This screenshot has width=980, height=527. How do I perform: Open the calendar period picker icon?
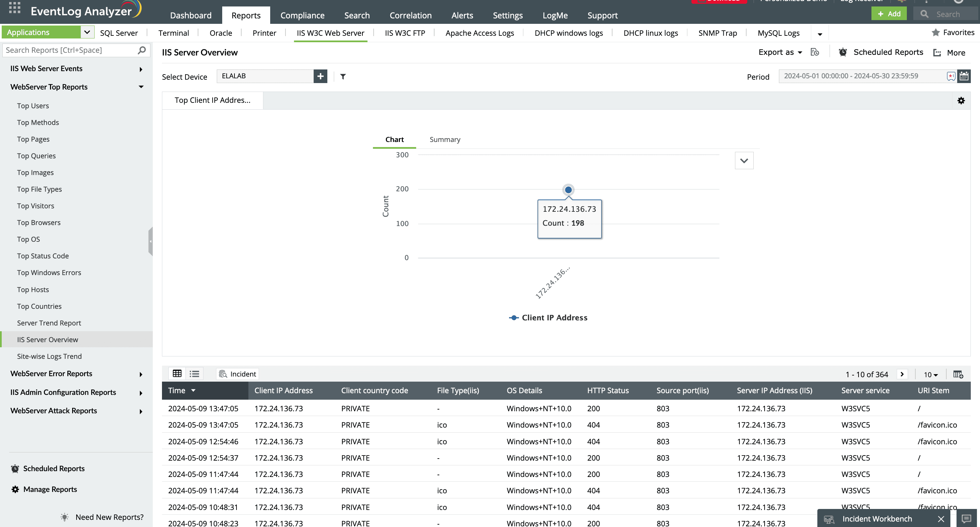tap(964, 76)
